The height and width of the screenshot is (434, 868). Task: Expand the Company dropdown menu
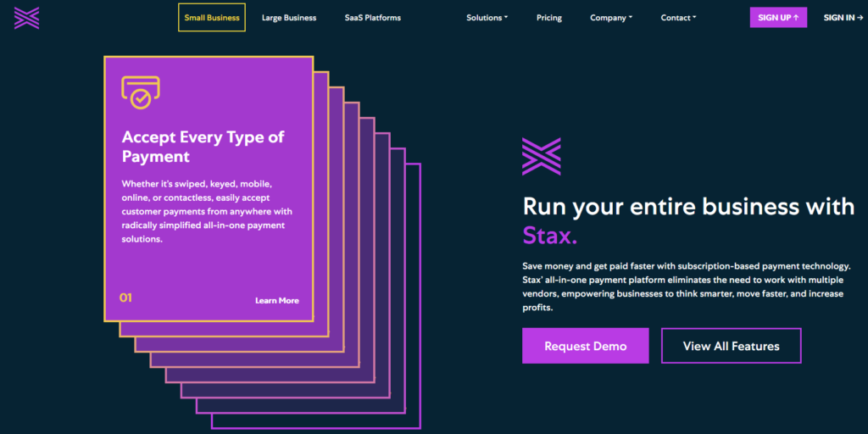tap(611, 18)
